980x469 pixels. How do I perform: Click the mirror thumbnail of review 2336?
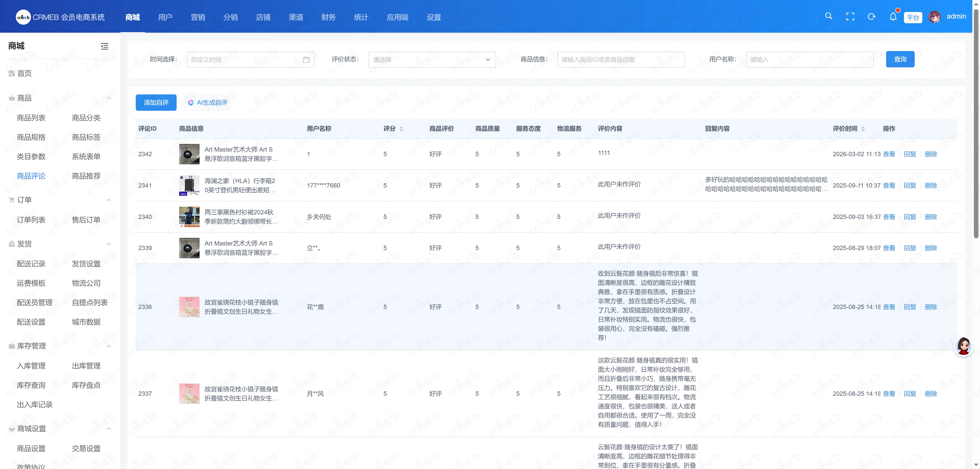(x=189, y=307)
